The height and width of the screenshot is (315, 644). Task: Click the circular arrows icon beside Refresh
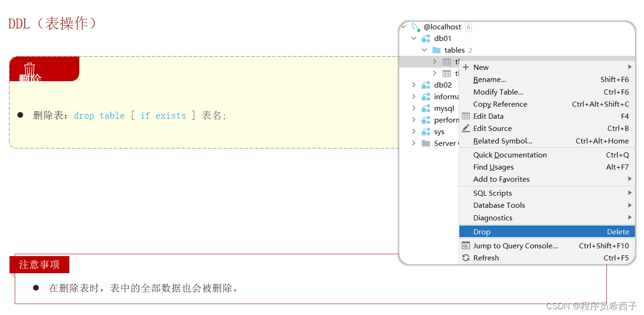[x=466, y=258]
